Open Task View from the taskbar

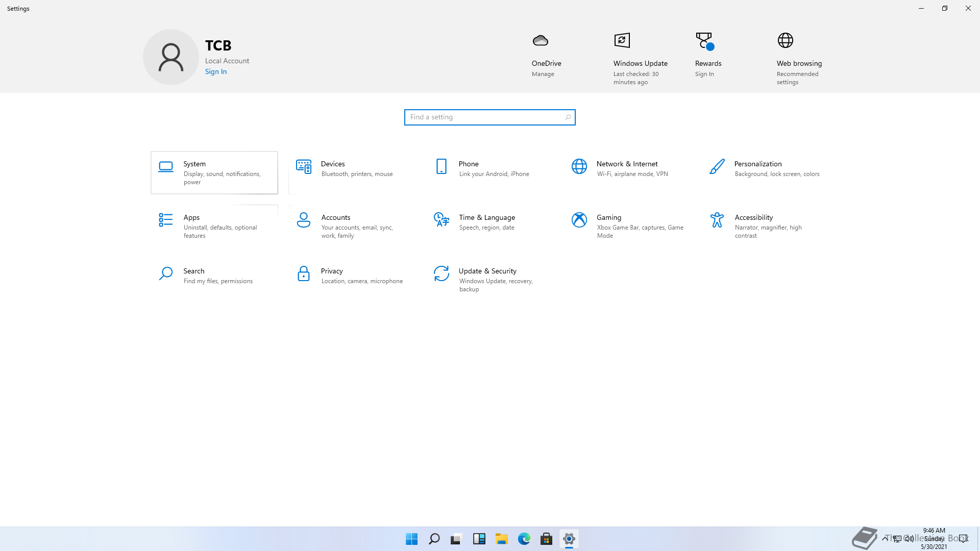pos(456,539)
